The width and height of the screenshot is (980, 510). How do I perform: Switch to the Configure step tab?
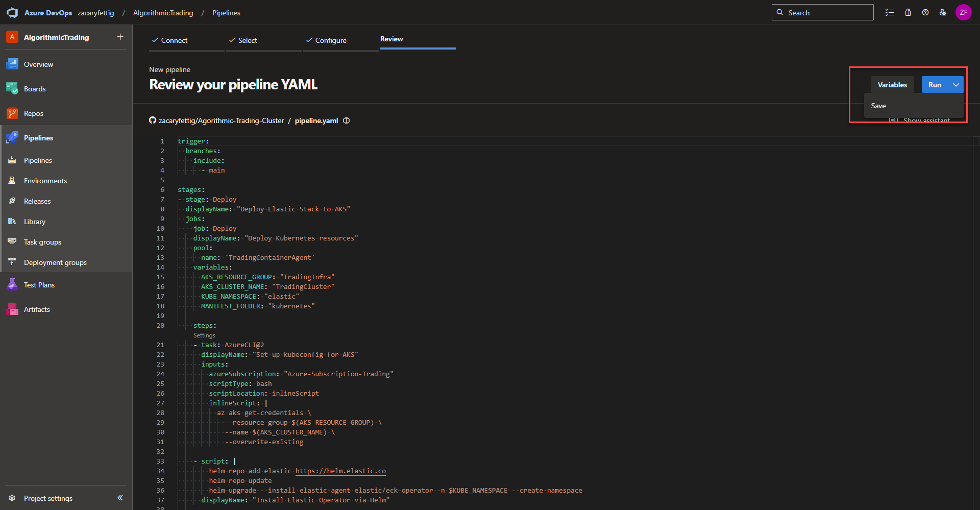[x=330, y=40]
